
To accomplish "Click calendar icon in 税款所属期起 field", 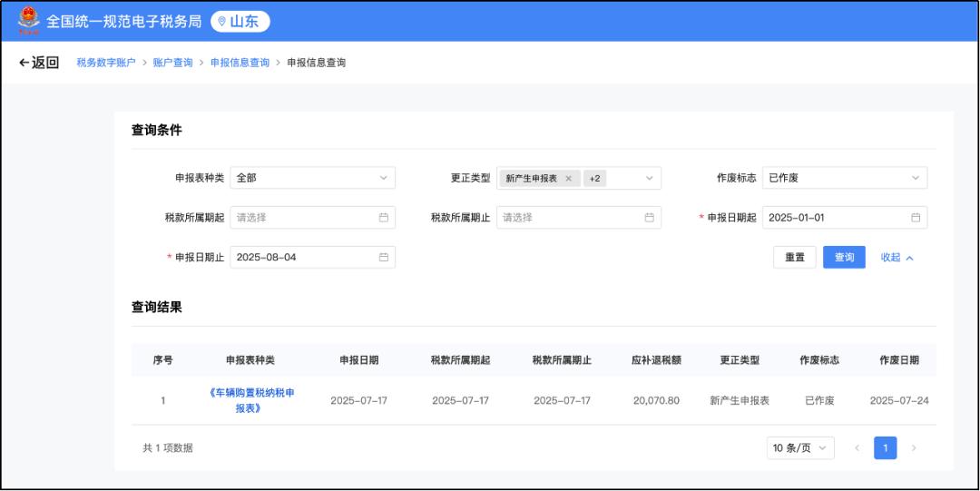I will point(383,218).
